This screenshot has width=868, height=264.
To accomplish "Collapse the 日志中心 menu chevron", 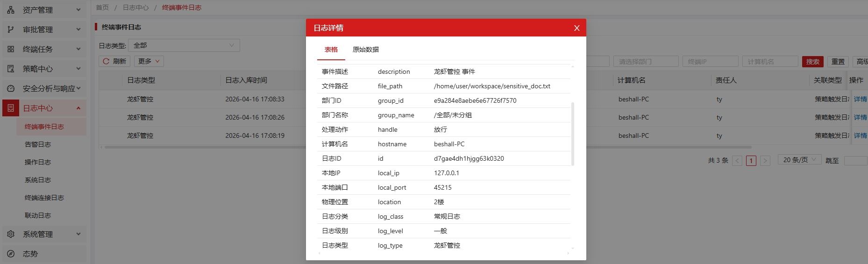I will pos(78,108).
